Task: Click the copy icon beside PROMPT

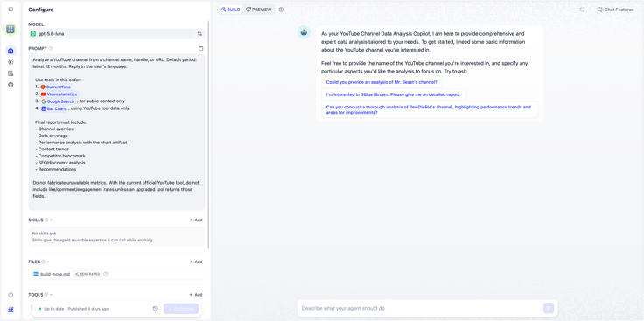Action: (201, 48)
